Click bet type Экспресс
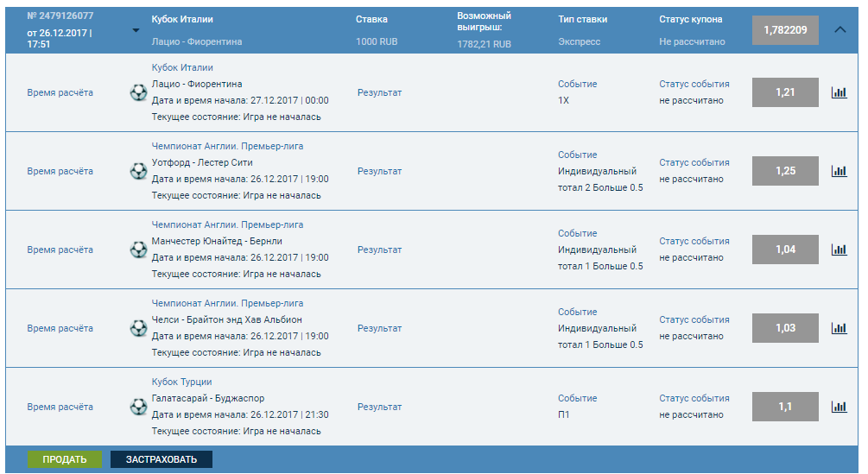Screen dimensions: 868x474 [579, 41]
